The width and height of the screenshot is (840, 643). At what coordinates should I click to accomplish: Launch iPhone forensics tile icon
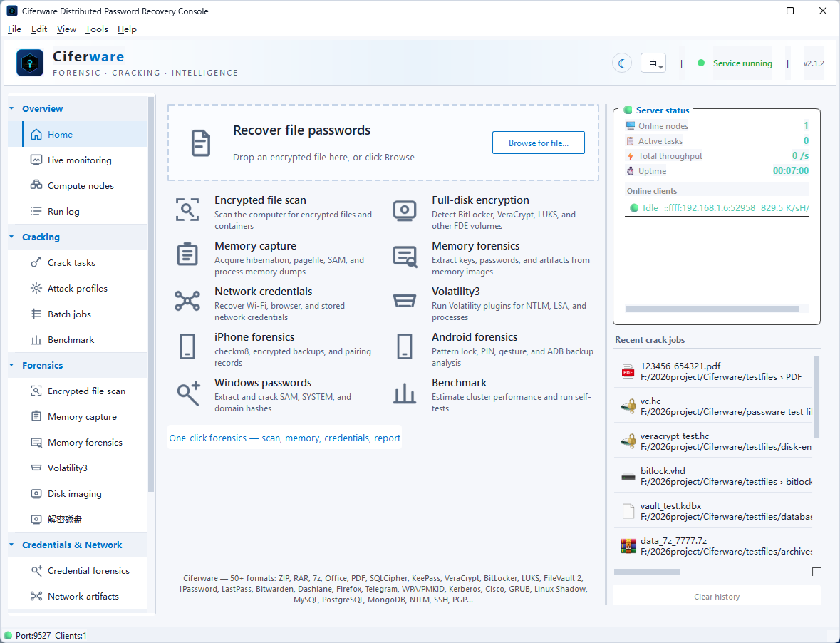point(187,346)
